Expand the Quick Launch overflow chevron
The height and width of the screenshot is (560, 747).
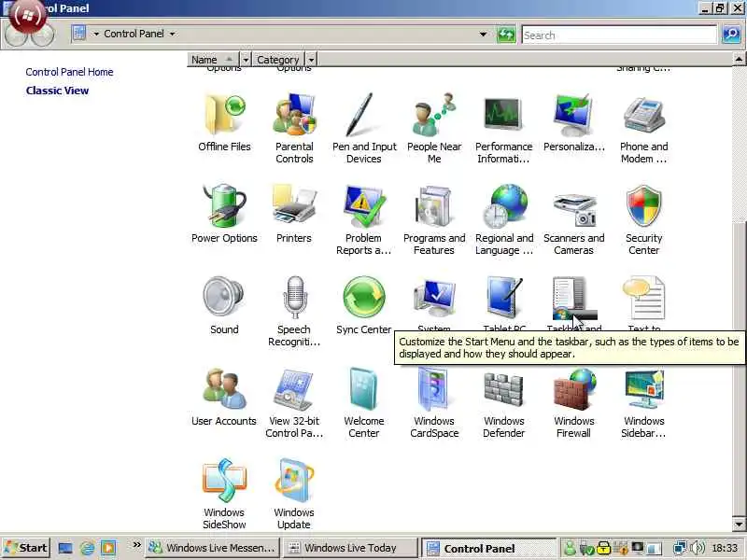pos(136,545)
